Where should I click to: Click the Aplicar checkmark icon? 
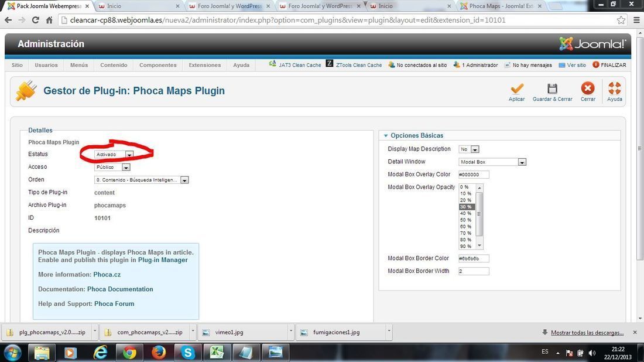click(x=517, y=89)
